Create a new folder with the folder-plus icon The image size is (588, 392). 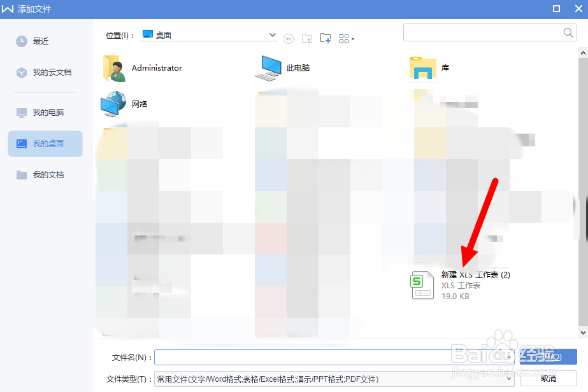tap(325, 38)
